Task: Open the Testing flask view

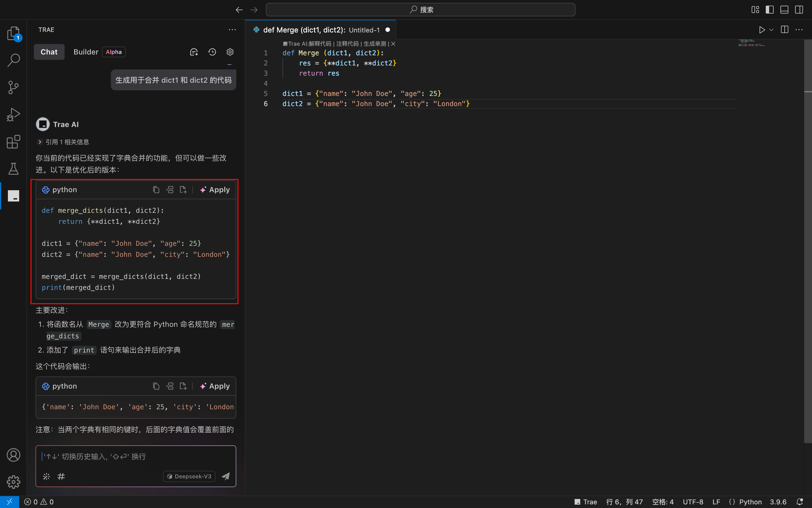Action: 14,169
